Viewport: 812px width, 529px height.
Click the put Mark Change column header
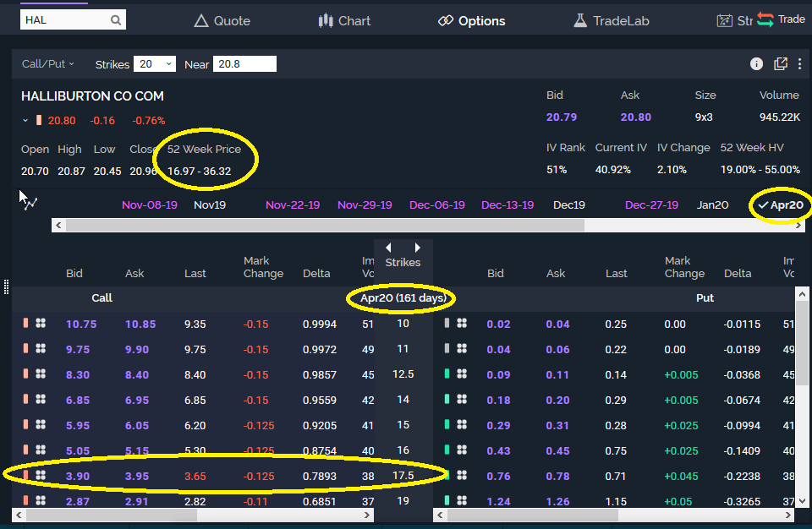click(x=684, y=267)
